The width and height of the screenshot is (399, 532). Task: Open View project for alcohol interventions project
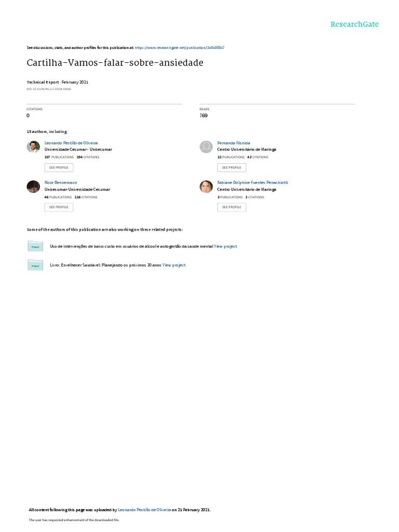225,246
